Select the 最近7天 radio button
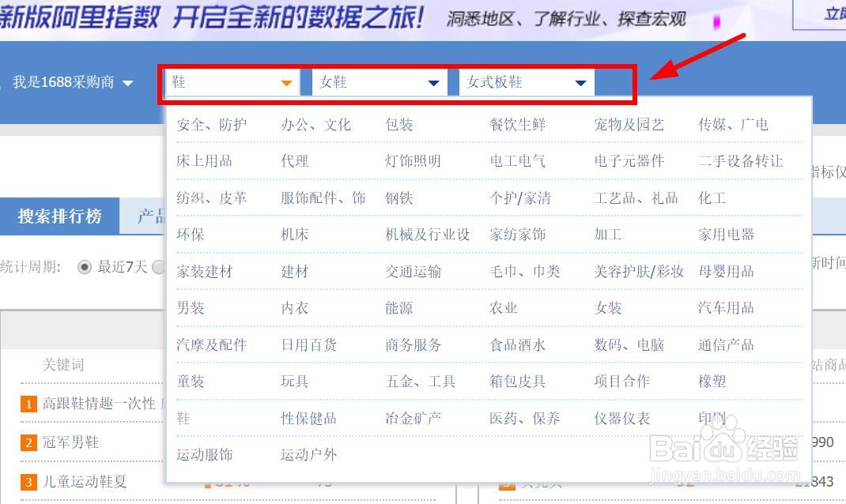Viewport: 846px width, 504px height. pyautogui.click(x=84, y=267)
